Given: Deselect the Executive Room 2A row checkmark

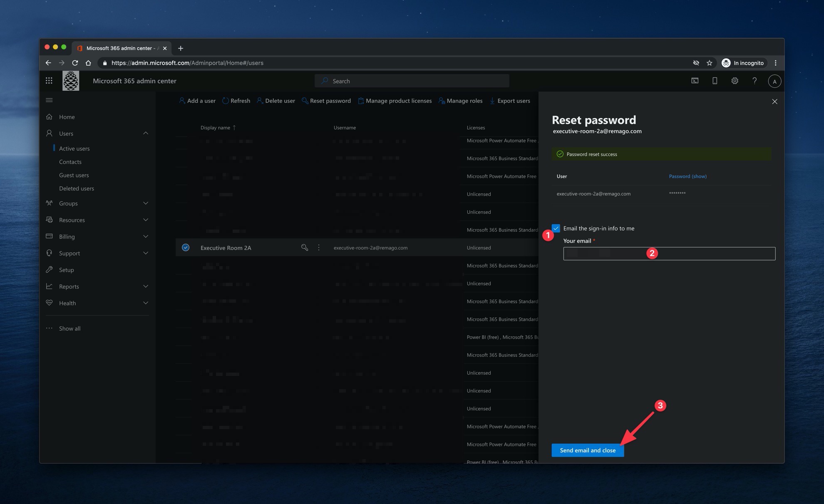Looking at the screenshot, I should [x=186, y=247].
